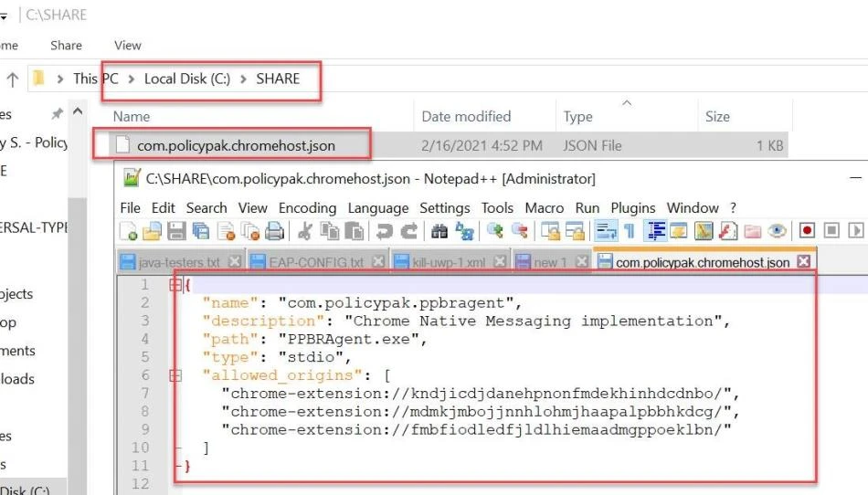Collapse the root JSON brace fold marker
Viewport: 868px width, 495px height.
(x=175, y=285)
